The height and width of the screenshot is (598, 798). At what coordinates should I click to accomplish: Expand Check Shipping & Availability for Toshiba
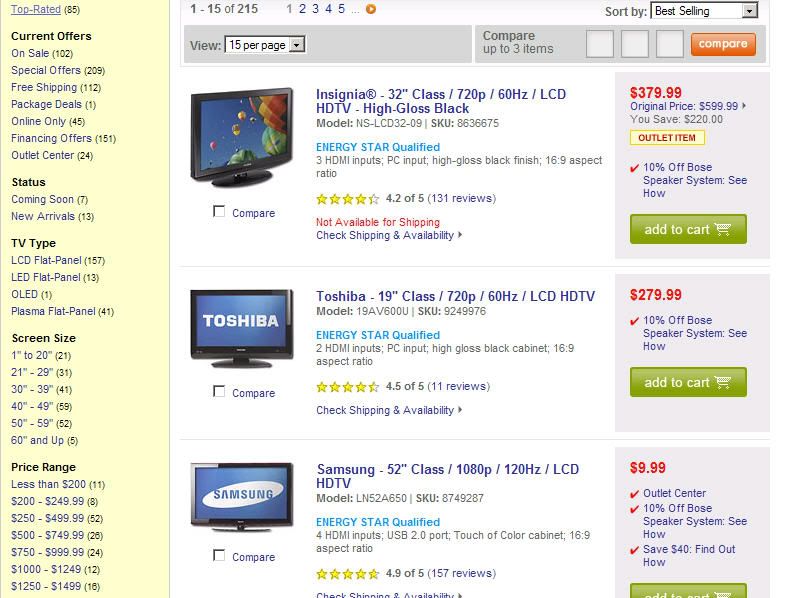[x=389, y=410]
